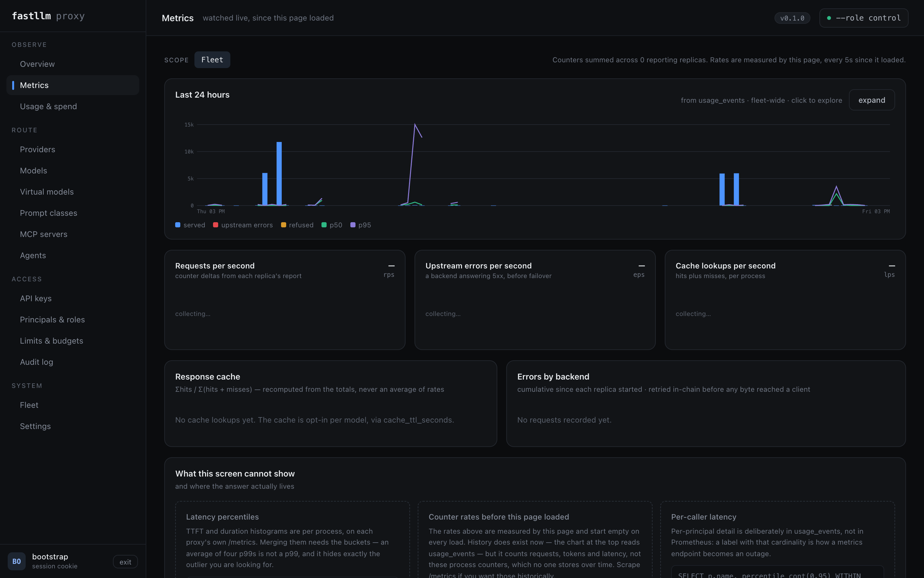Image resolution: width=924 pixels, height=578 pixels.
Task: Open Limits & budgets
Action: point(73,341)
